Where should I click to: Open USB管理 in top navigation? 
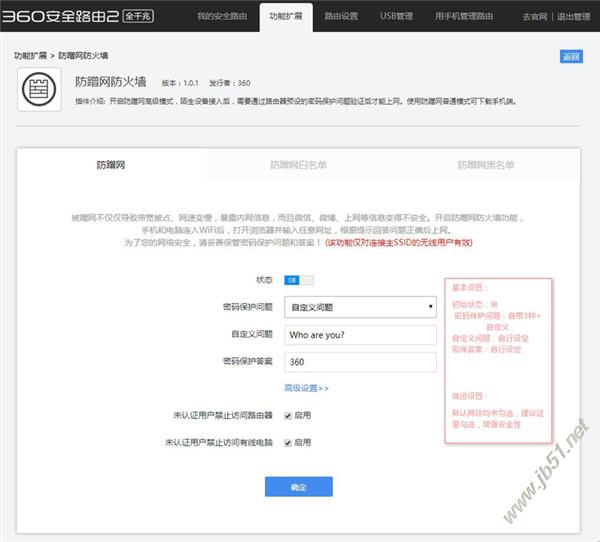(x=396, y=16)
